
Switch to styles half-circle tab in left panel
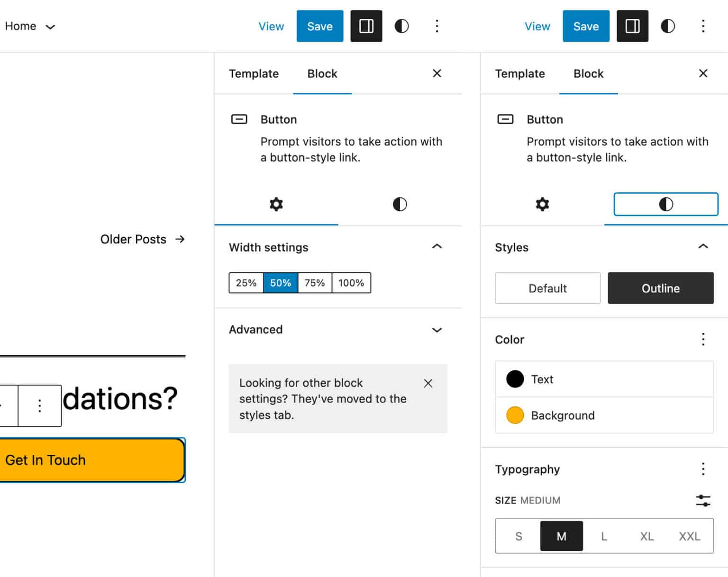tap(400, 204)
